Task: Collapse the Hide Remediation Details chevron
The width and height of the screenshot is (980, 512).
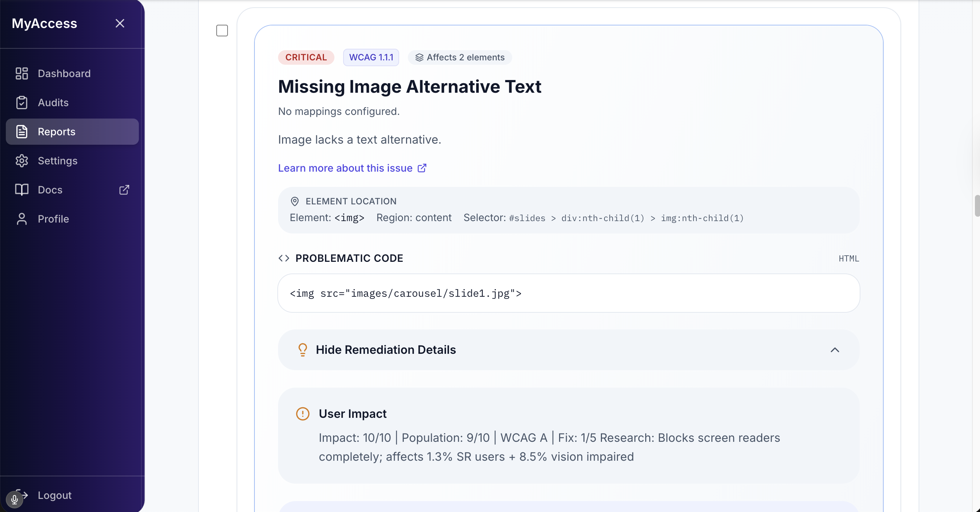Action: (x=834, y=349)
